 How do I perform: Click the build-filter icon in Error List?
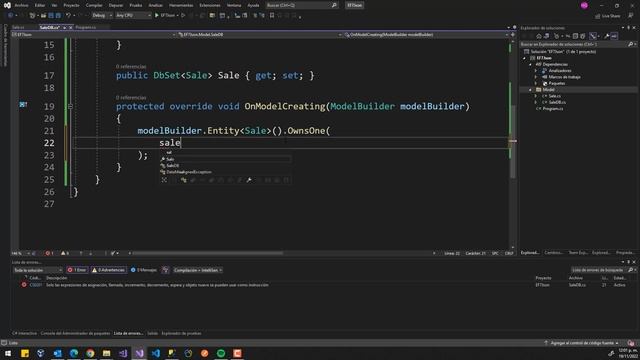(x=165, y=270)
